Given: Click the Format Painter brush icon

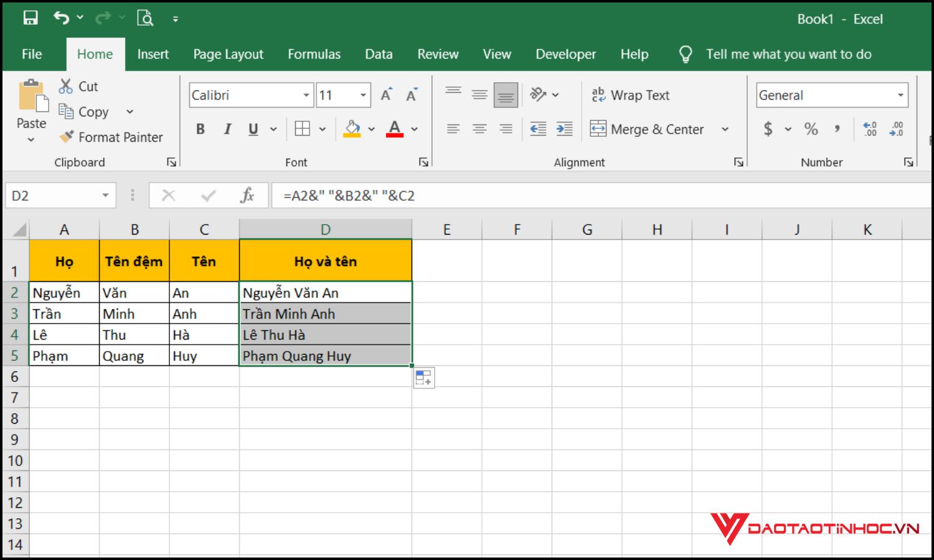Looking at the screenshot, I should click(67, 137).
